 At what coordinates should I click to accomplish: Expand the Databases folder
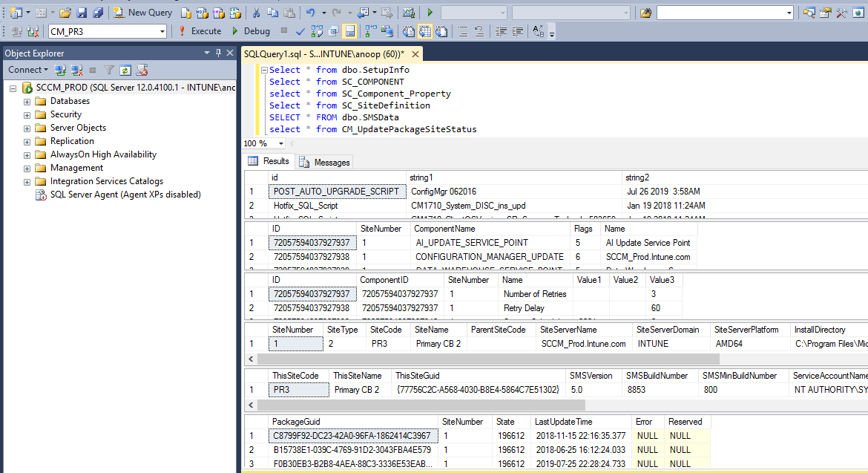pos(27,101)
